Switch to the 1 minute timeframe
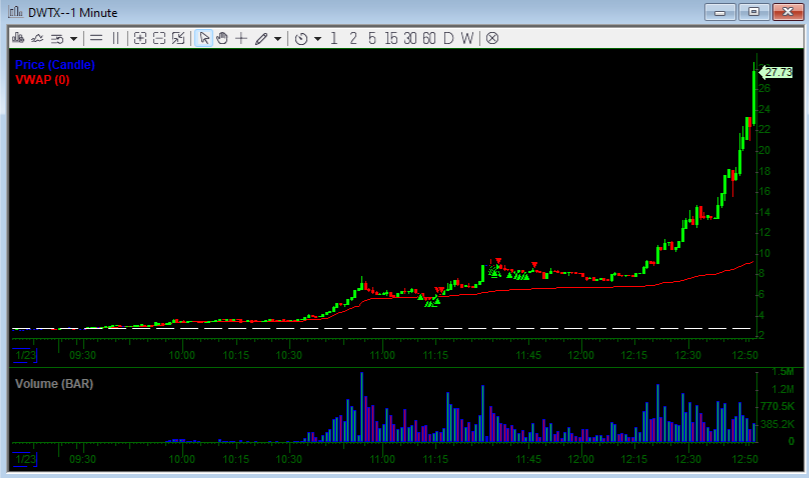Viewport: 809px width, 478px height. tap(334, 38)
